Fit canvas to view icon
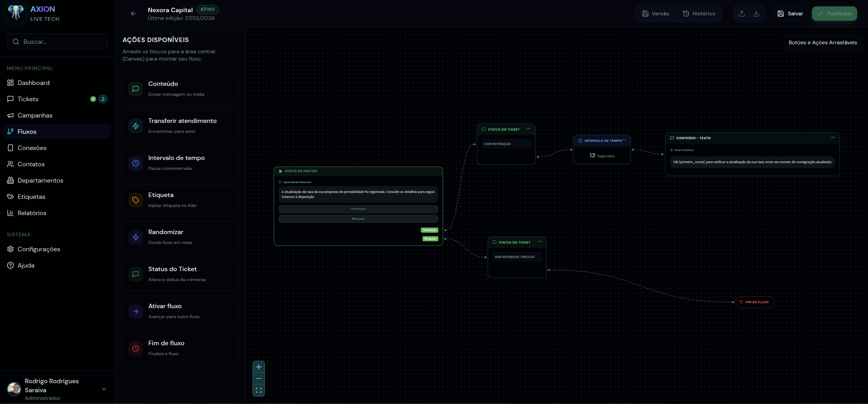Viewport: 868px width, 404px height. (x=259, y=390)
